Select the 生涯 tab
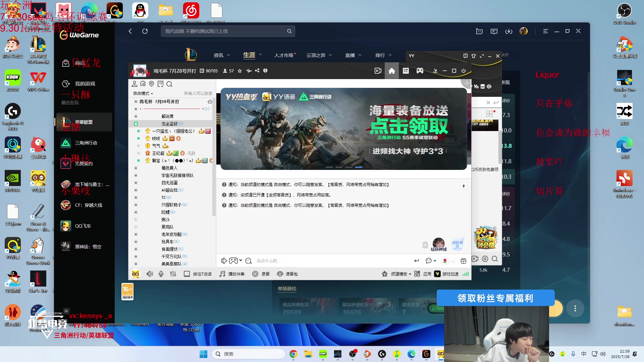The image size is (644, 362). (249, 55)
